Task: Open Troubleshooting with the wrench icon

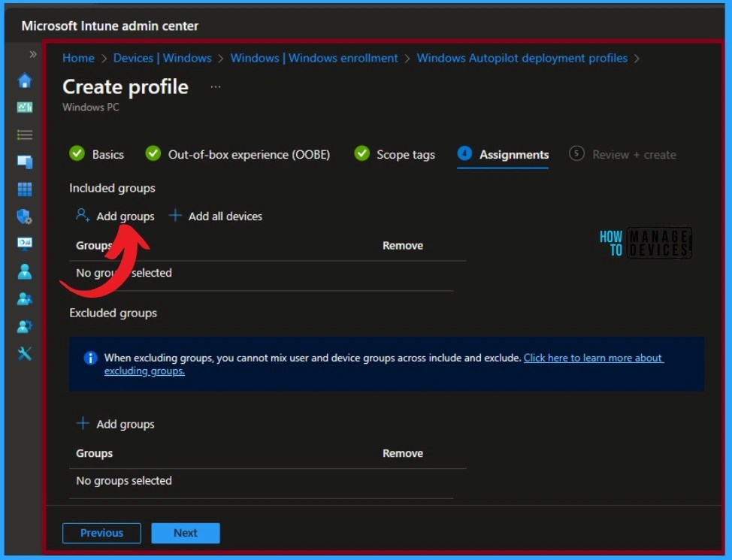Action: click(24, 353)
